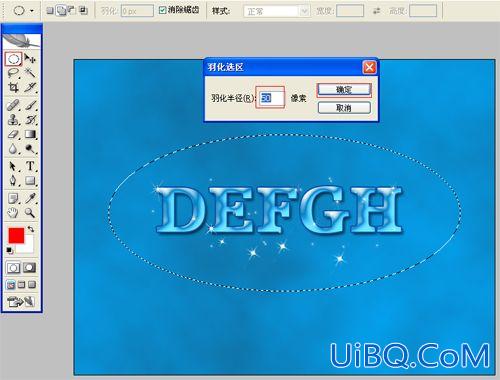Select the Healing Brush tool
500x380 pixels.
click(13, 105)
